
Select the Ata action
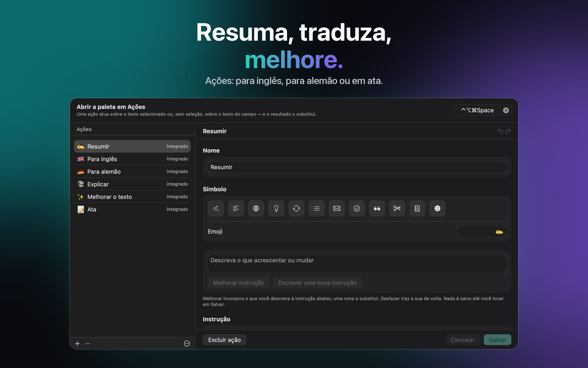click(132, 209)
